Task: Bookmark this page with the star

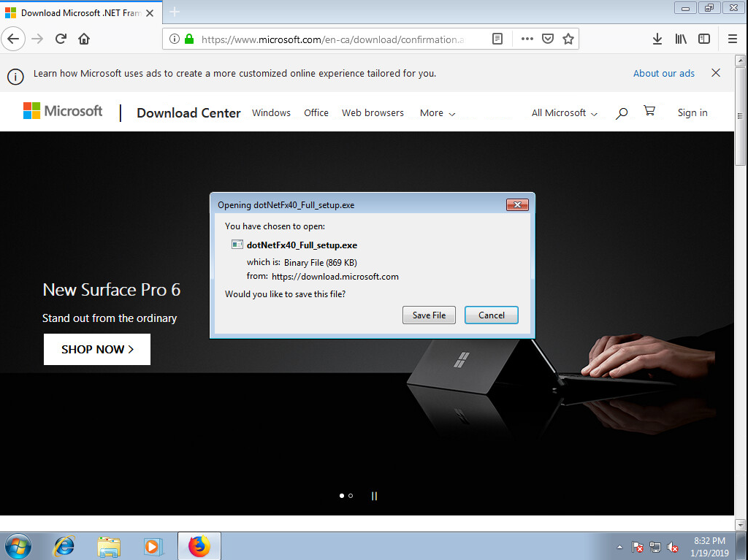Action: pyautogui.click(x=568, y=39)
